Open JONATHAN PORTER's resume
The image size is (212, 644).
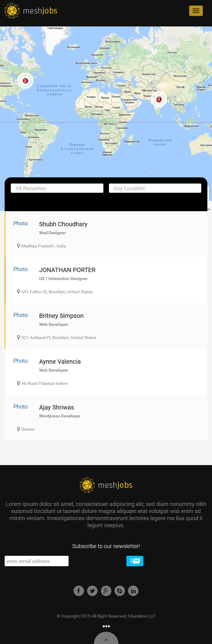(67, 270)
